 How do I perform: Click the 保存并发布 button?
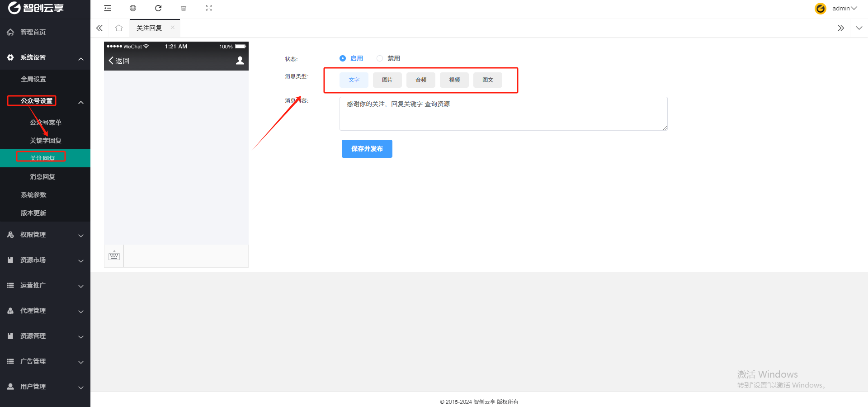[367, 149]
